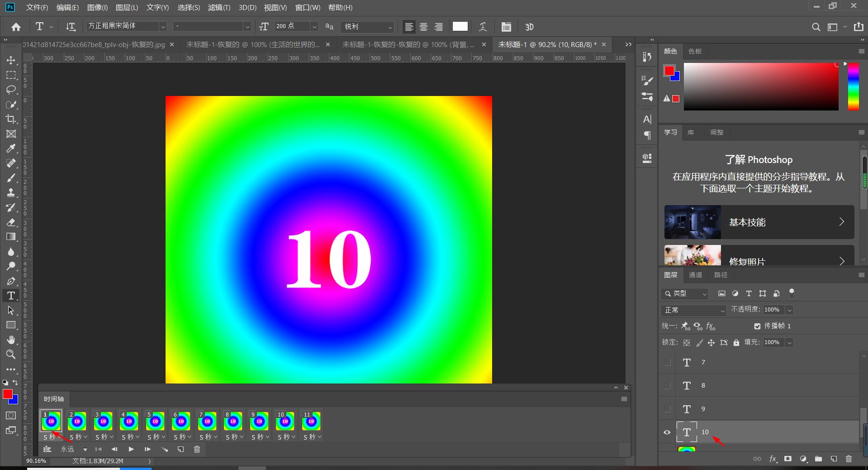The width and height of the screenshot is (868, 470).
Task: Show text layer 8 visibility box
Action: point(667,386)
